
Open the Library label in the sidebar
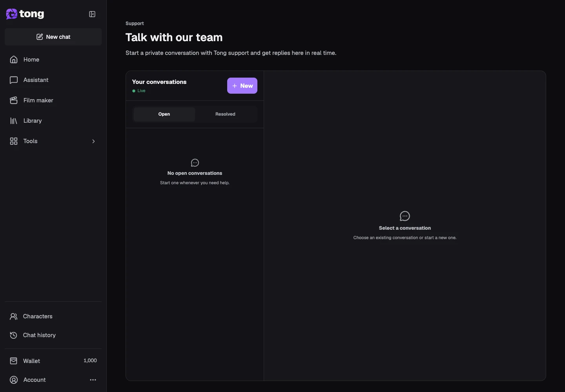coord(33,121)
